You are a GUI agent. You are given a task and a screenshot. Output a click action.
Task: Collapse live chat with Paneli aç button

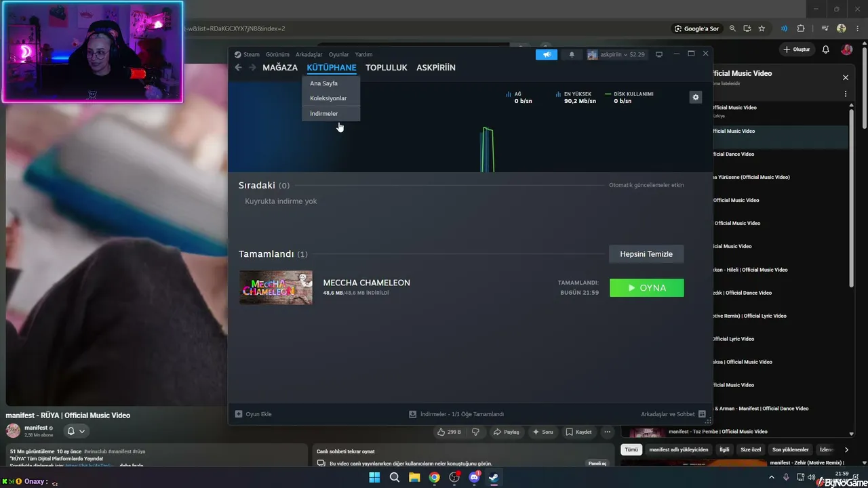pos(597,464)
